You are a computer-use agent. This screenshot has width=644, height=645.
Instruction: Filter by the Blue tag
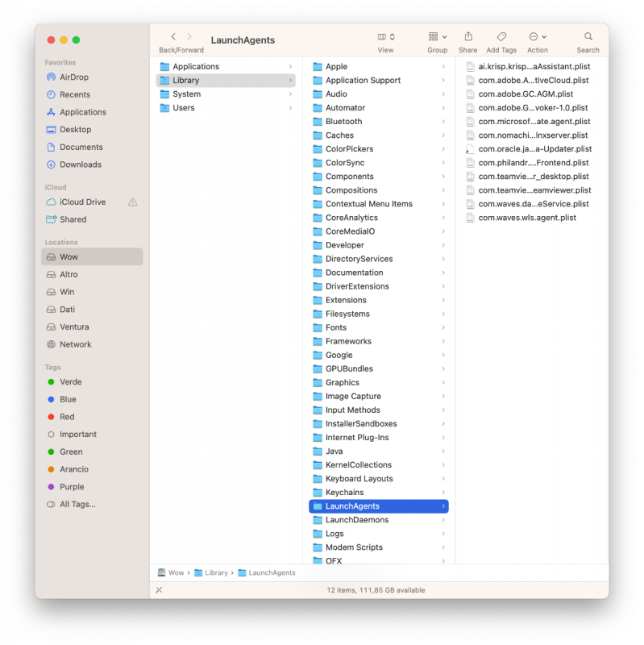[92, 399]
